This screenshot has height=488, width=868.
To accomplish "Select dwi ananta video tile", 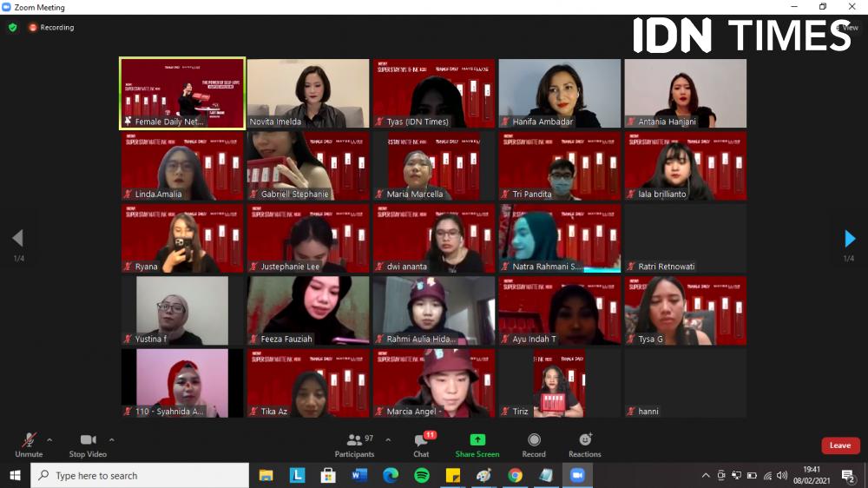I will pos(434,238).
